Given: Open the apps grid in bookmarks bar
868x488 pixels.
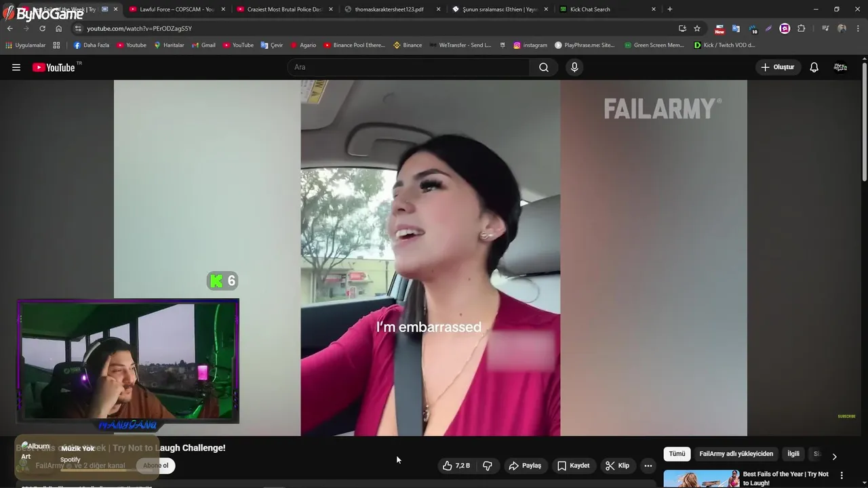Looking at the screenshot, I should click(56, 45).
